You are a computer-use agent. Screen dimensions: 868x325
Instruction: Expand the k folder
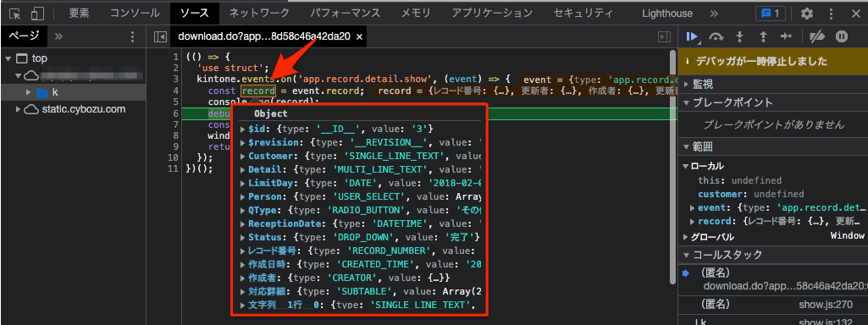point(29,92)
